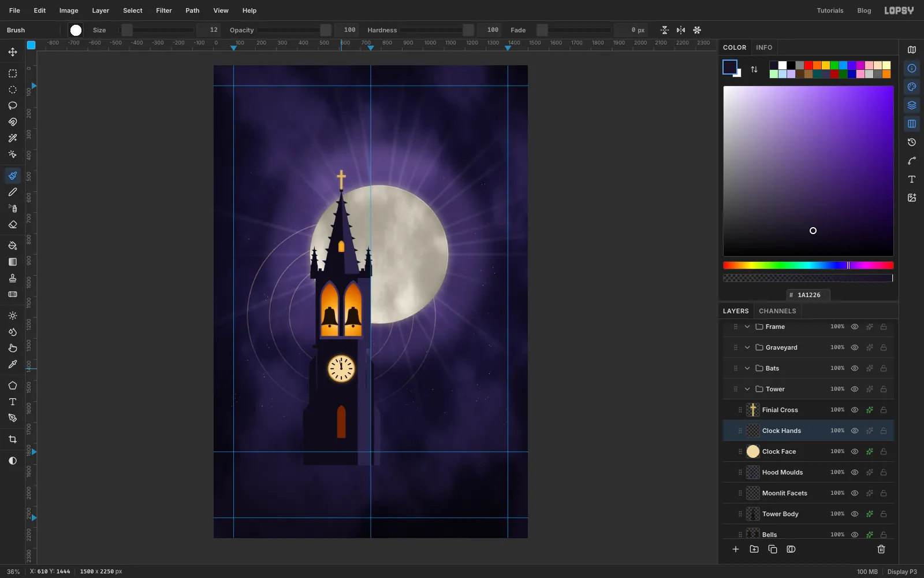Pick the red swatch in color palette
924x578 pixels.
(808, 65)
